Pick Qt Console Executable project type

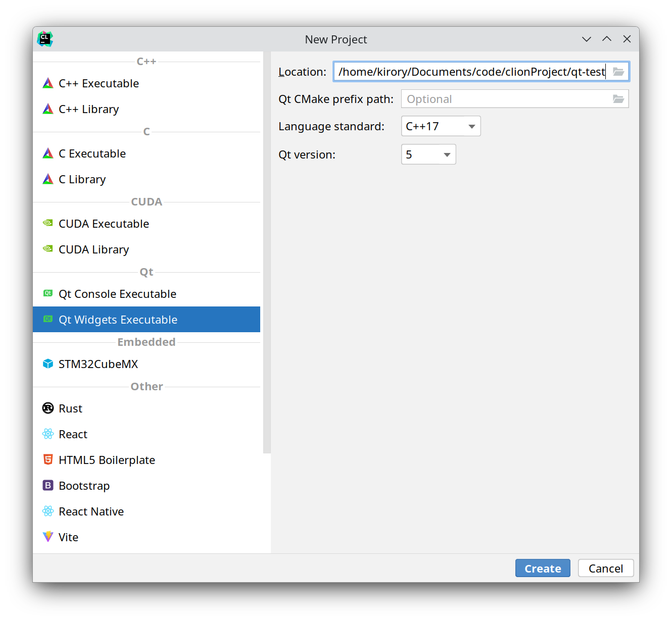[147, 294]
